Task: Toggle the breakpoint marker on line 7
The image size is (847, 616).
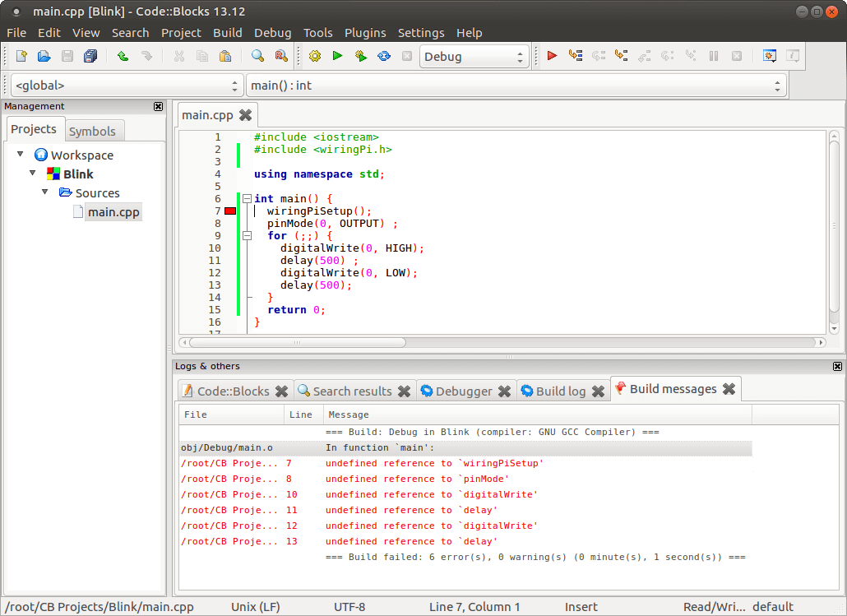Action: coord(230,211)
